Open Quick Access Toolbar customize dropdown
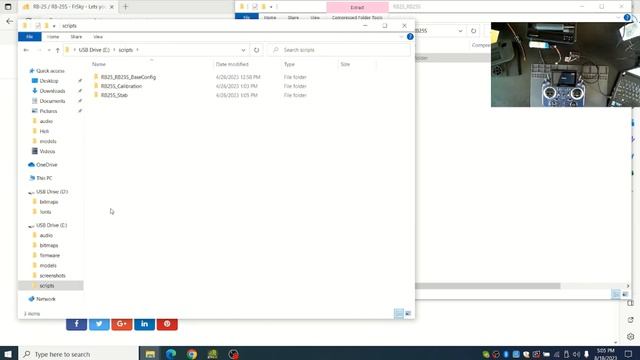Image resolution: width=640 pixels, height=360 pixels. coord(54,26)
